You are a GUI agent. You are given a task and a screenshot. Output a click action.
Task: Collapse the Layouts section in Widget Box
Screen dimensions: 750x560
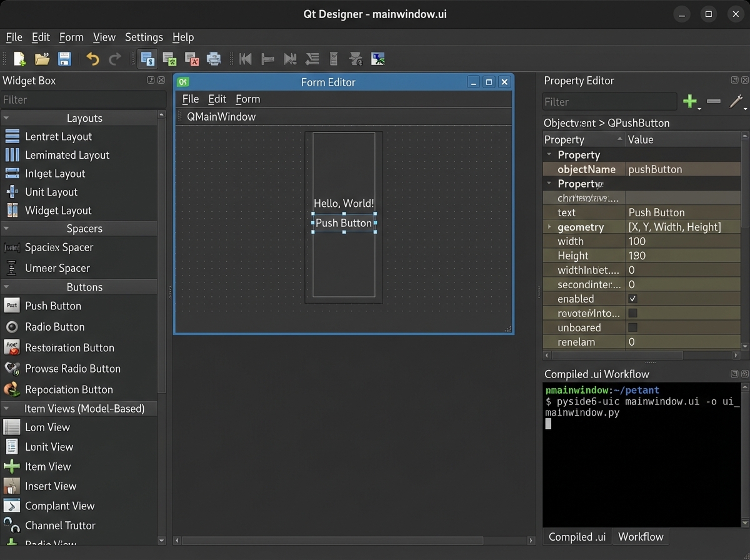coord(6,117)
